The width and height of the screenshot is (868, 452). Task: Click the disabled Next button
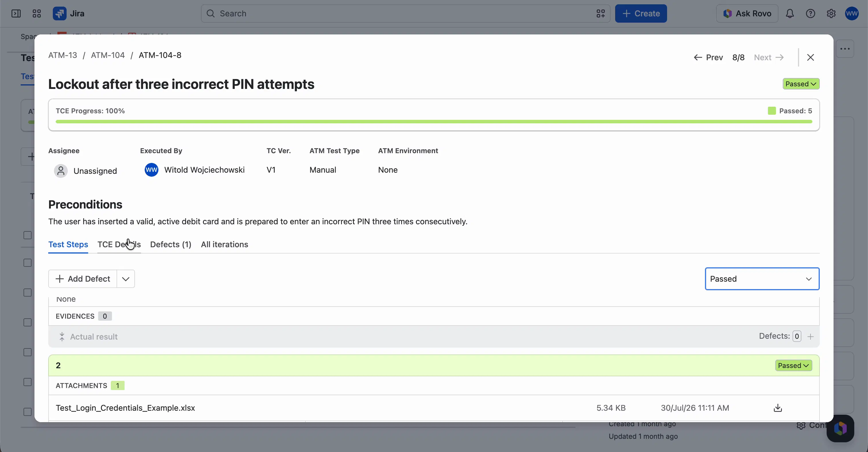[x=769, y=58]
